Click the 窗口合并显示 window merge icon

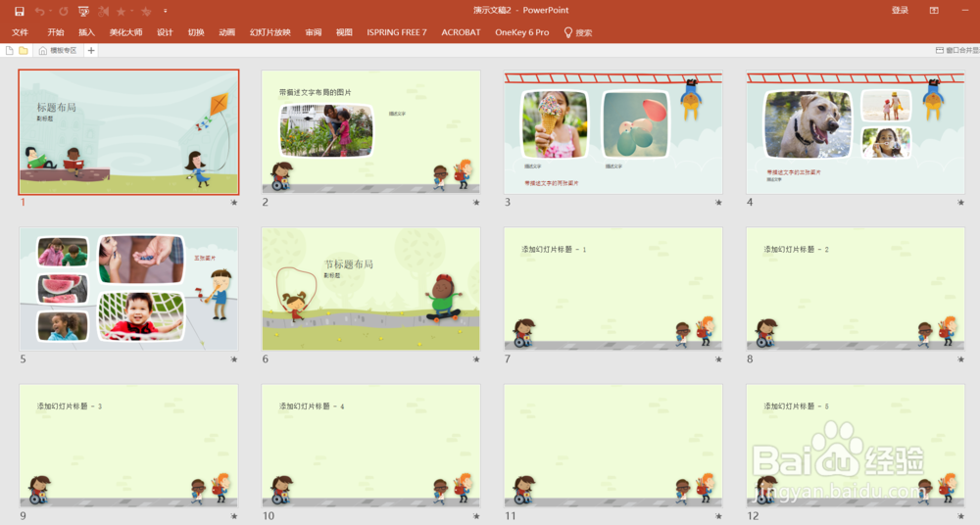pyautogui.click(x=939, y=50)
